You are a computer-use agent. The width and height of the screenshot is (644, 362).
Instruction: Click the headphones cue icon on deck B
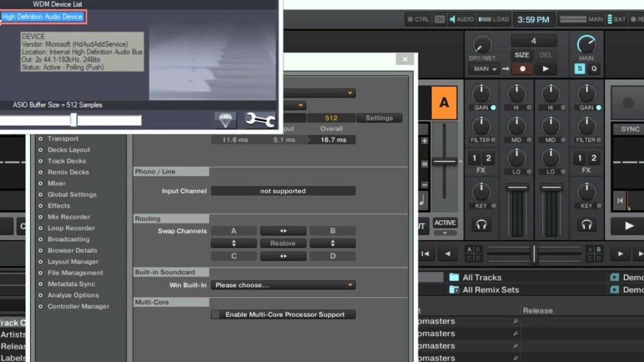pyautogui.click(x=587, y=224)
